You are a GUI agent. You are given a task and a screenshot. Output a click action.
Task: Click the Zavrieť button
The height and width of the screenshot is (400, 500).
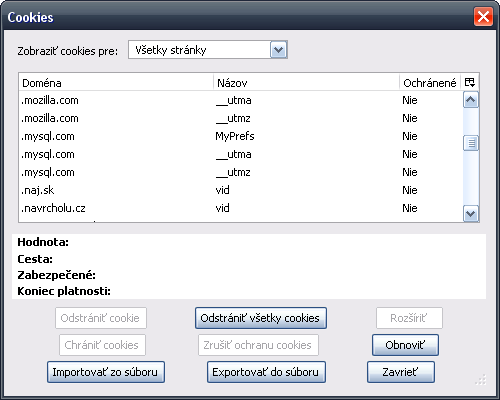(401, 372)
